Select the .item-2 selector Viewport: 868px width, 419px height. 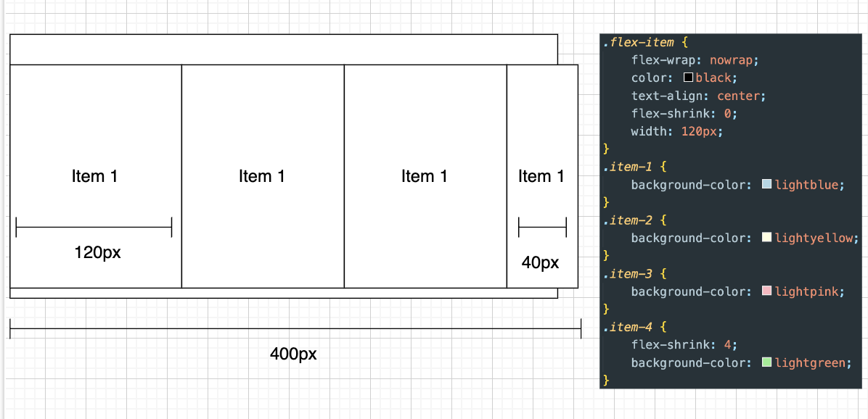628,220
